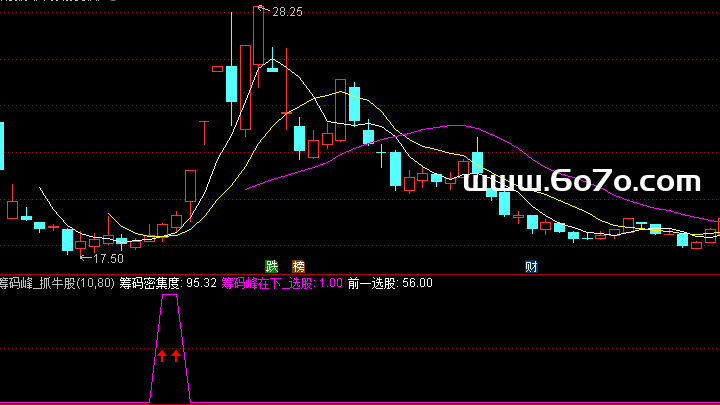Select the 28.25 high price label
720x405 pixels.
[x=287, y=12]
